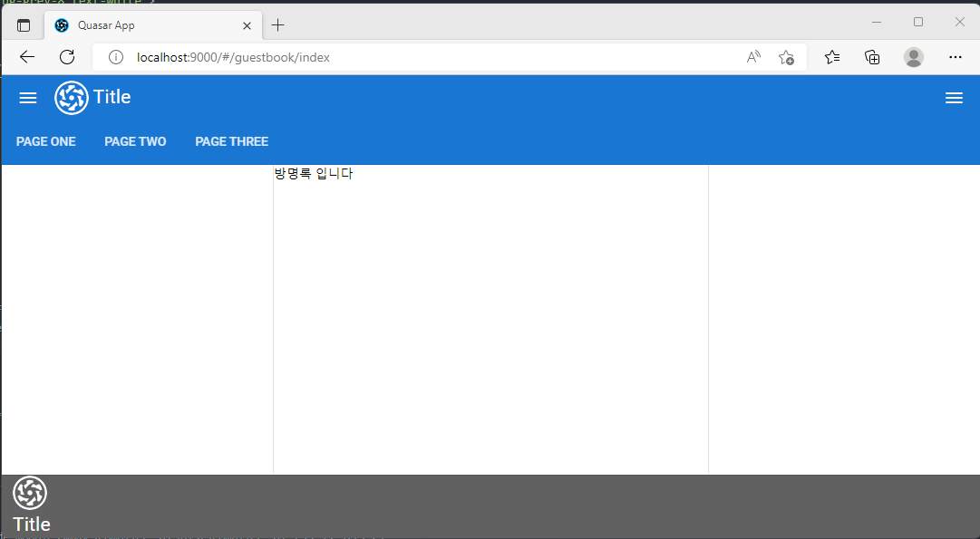Click the header Title text
Screen dimensions: 980x539
tap(112, 97)
